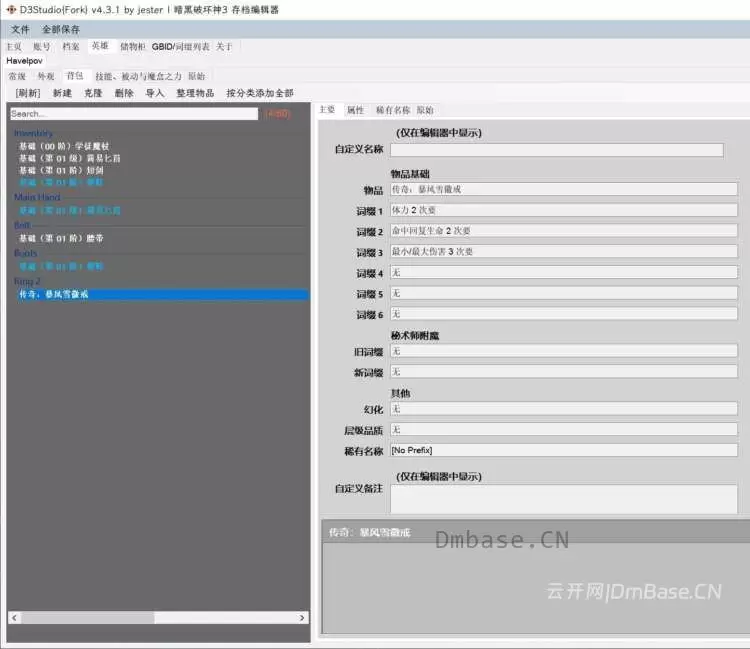
Task: Click the 导入 import button
Action: click(x=155, y=93)
